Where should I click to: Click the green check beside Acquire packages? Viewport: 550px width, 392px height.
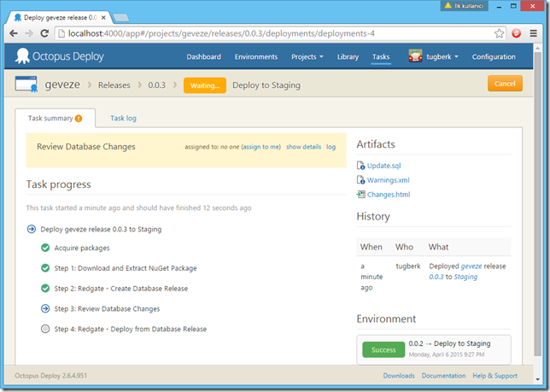coord(45,248)
